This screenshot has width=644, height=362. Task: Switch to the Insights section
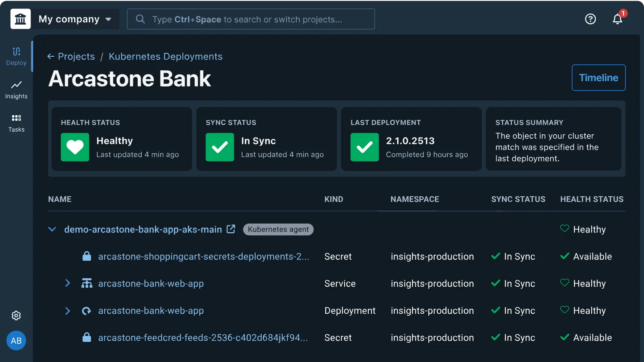tap(16, 89)
